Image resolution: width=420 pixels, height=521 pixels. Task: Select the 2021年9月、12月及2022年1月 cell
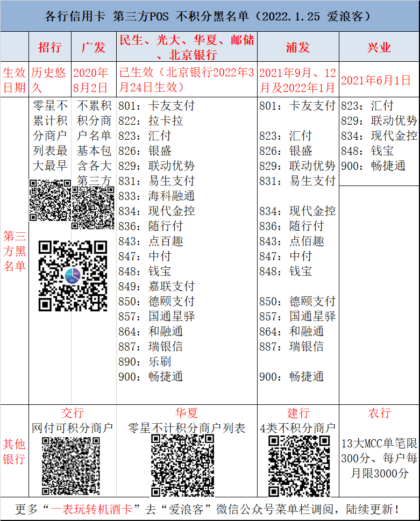(297, 80)
